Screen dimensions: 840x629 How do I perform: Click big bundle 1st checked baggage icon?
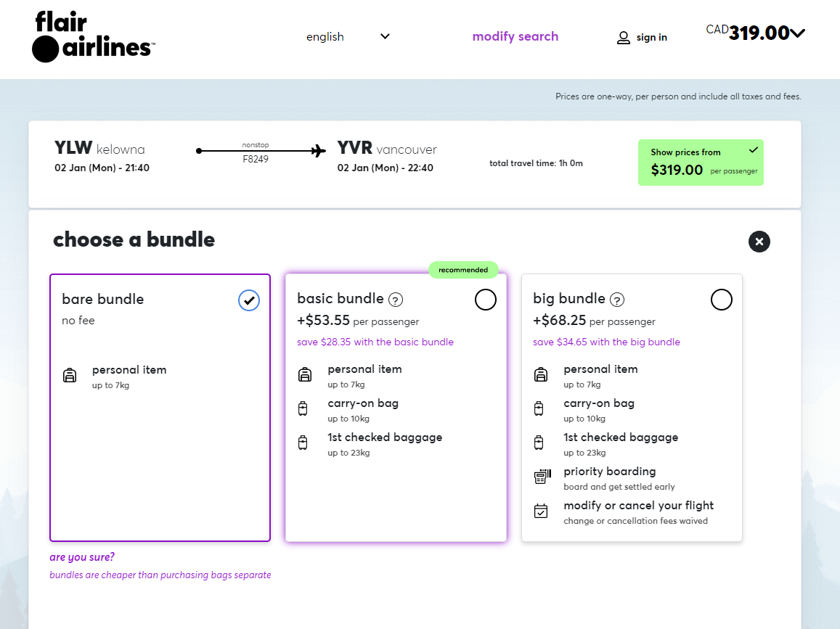[x=539, y=443]
